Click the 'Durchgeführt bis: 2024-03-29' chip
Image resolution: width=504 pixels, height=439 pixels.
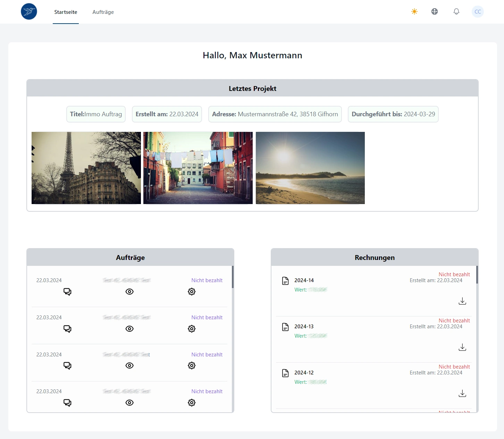pyautogui.click(x=393, y=114)
